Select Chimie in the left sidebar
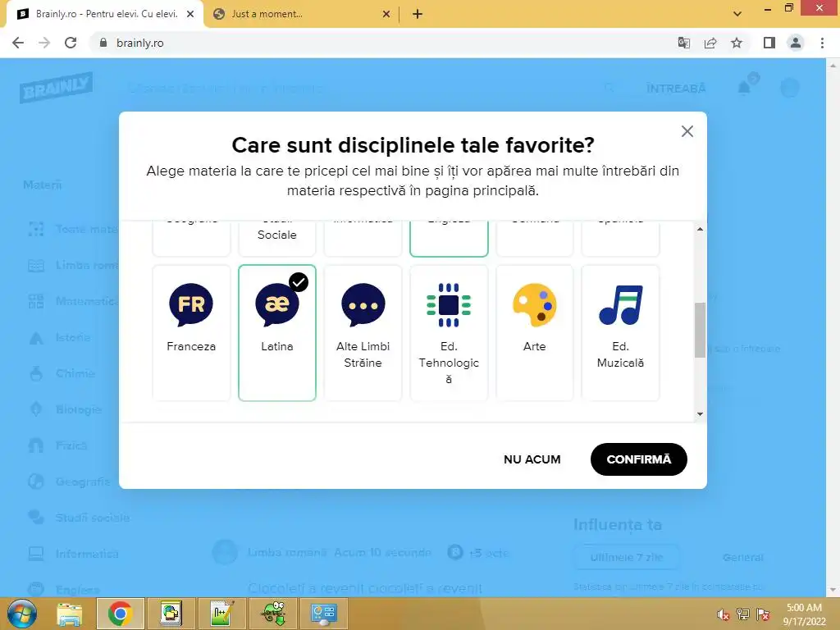840x630 pixels. coord(75,373)
